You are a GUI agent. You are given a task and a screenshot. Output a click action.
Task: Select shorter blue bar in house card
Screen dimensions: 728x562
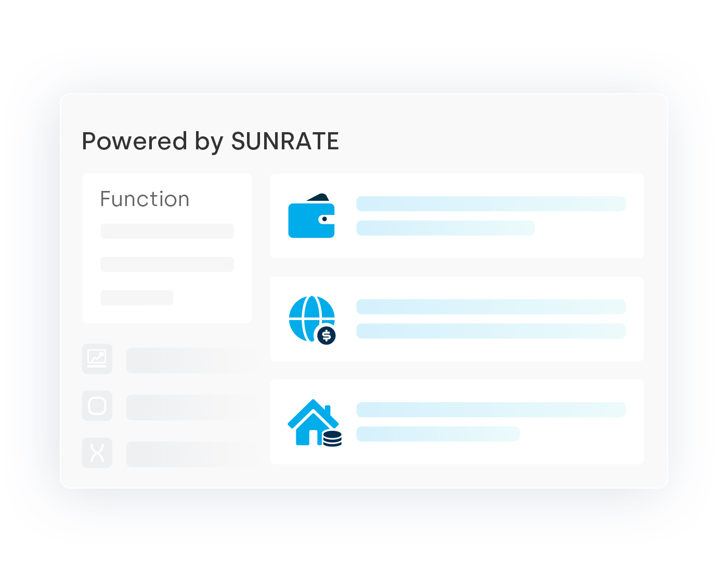[438, 434]
